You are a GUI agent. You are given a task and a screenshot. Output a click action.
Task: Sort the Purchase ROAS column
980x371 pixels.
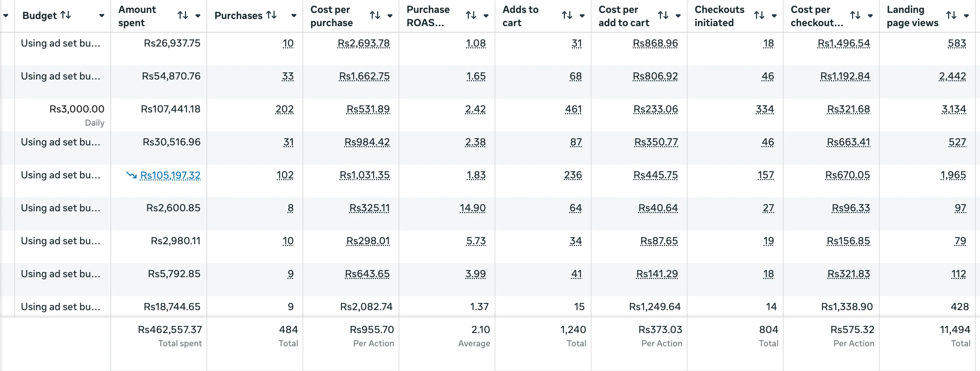pyautogui.click(x=471, y=16)
